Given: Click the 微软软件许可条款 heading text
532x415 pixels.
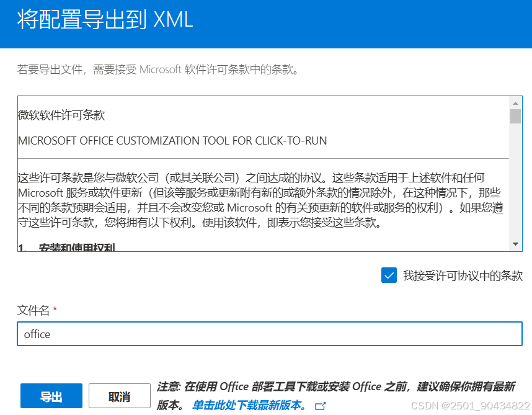Looking at the screenshot, I should [x=61, y=115].
